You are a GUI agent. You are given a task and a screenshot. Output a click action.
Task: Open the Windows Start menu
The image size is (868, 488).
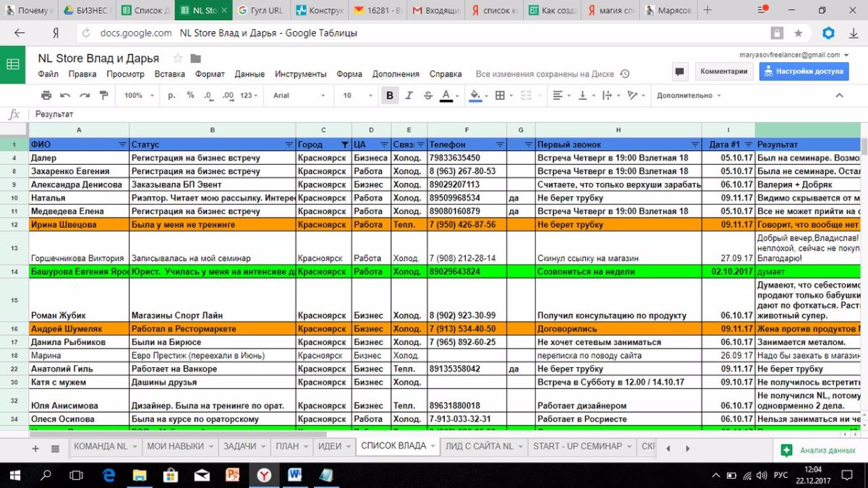coord(14,475)
